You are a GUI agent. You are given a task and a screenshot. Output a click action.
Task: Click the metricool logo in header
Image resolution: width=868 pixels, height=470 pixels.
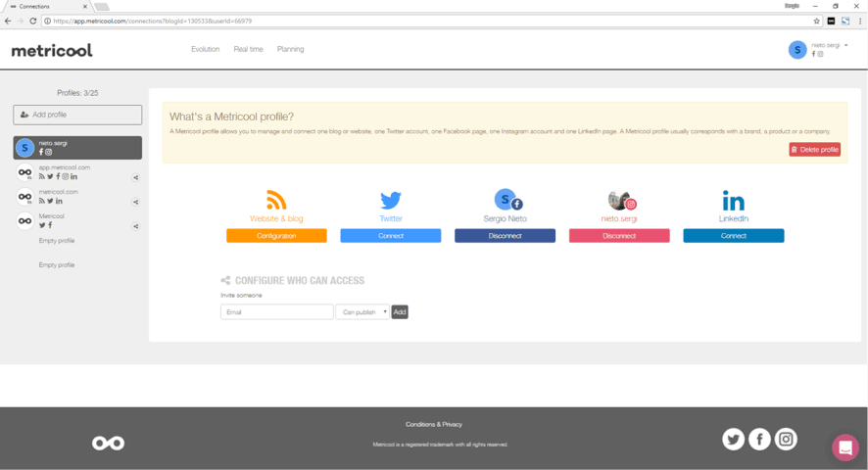52,50
